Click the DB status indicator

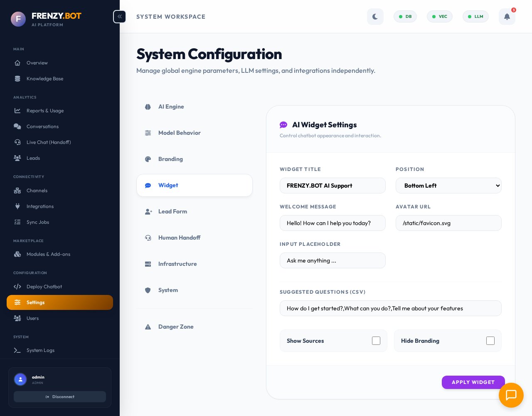click(x=405, y=17)
